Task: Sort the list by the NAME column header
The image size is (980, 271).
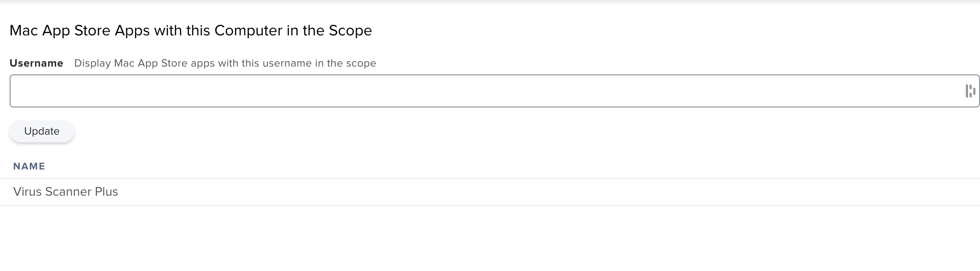Action: point(29,166)
